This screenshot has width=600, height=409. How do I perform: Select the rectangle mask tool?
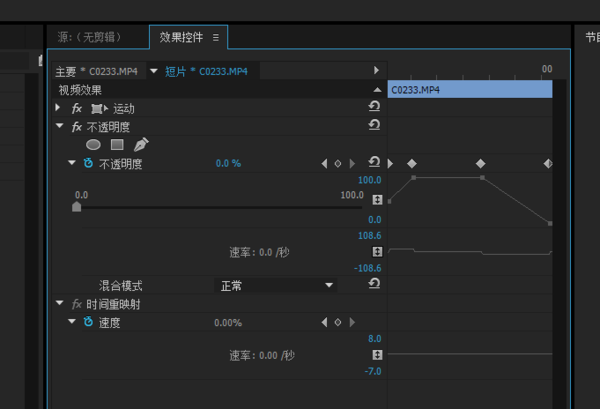117,144
